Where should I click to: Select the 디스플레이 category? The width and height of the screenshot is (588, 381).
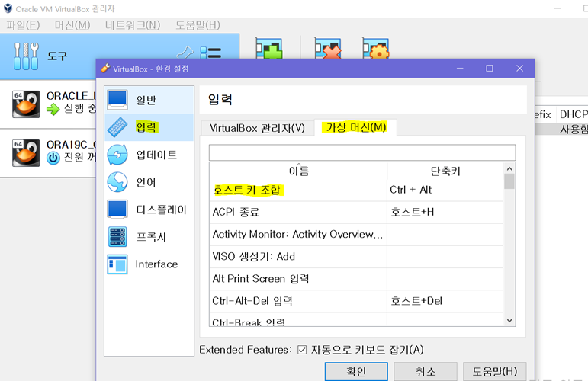[x=149, y=210]
